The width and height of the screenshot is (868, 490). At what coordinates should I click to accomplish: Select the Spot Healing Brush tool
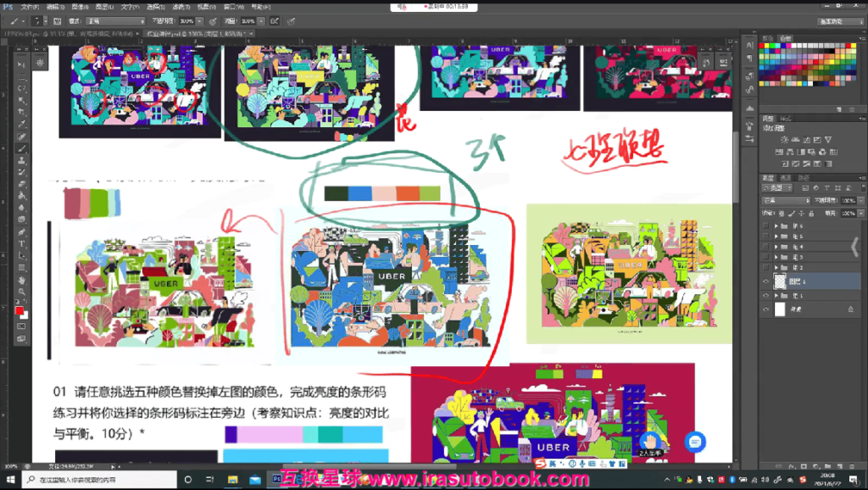pyautogui.click(x=21, y=136)
